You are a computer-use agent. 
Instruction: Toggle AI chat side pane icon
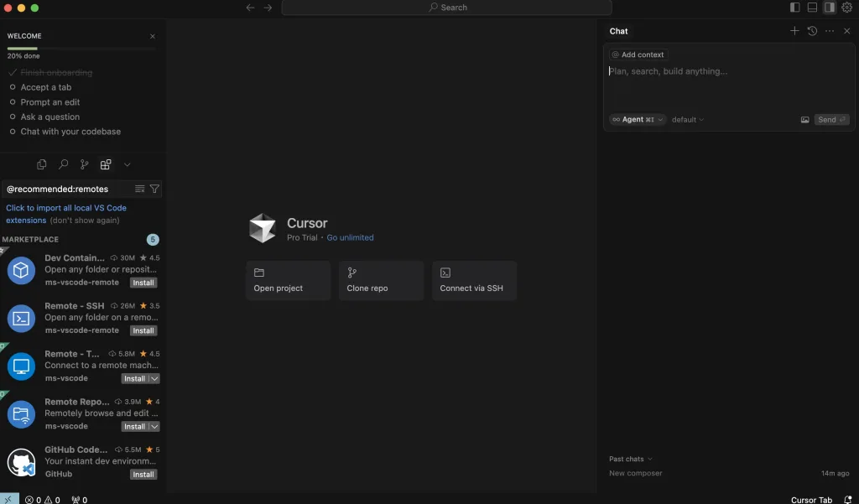(830, 7)
